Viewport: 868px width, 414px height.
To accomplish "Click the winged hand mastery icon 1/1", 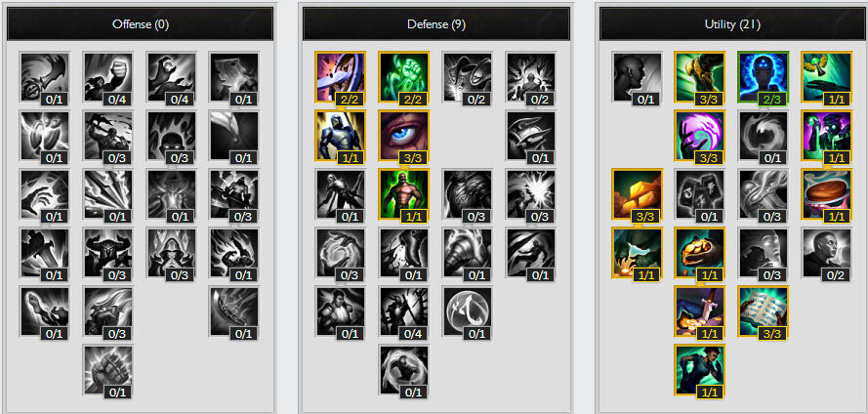I will [826, 77].
